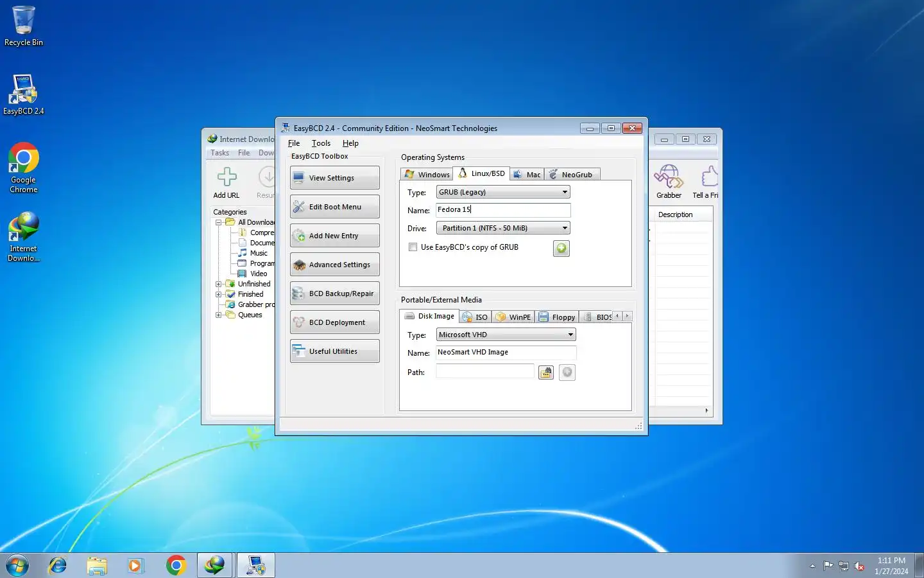The width and height of the screenshot is (924, 578).
Task: Expand Queues category in IDM
Action: 218,315
